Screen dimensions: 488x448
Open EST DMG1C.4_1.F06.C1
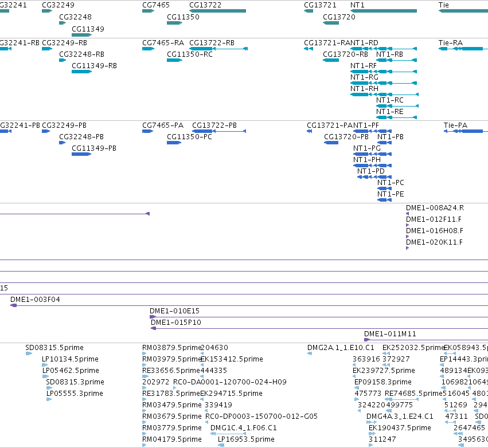tap(243, 428)
